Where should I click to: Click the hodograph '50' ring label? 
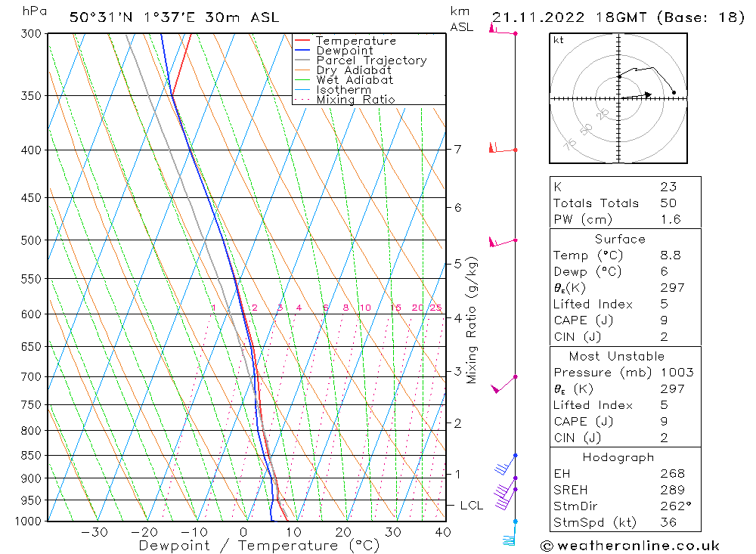tap(586, 129)
